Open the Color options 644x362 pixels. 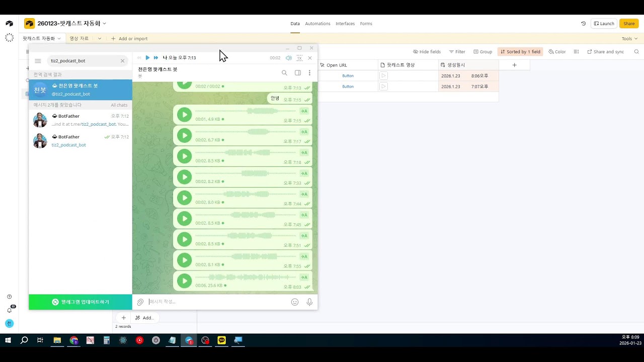(557, 52)
